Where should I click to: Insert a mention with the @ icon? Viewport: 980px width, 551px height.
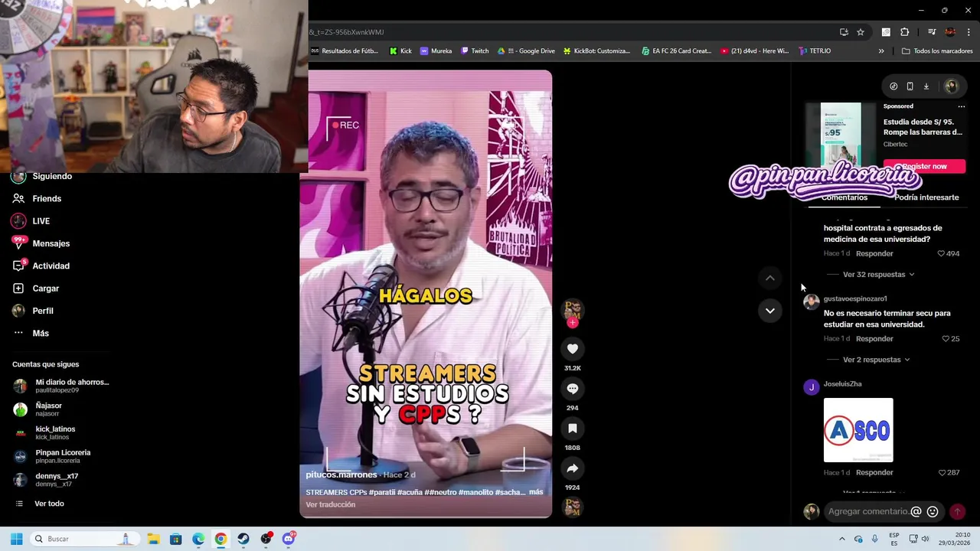point(916,511)
